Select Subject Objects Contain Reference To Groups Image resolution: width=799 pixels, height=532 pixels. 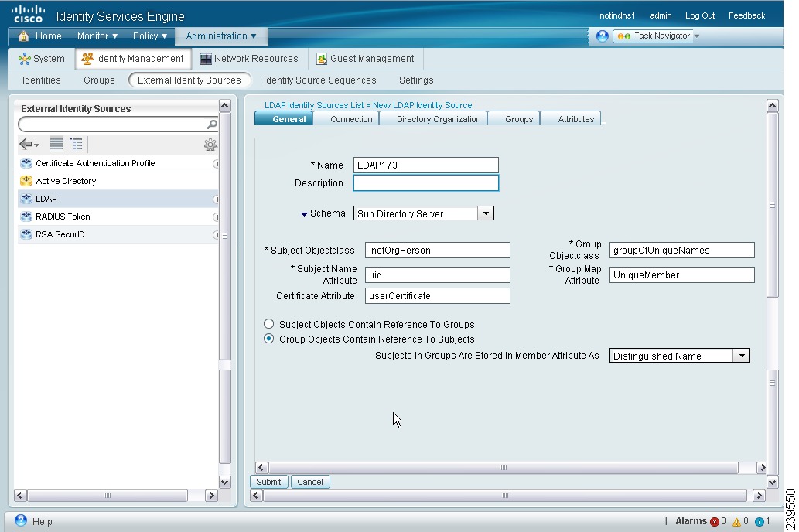coord(268,324)
